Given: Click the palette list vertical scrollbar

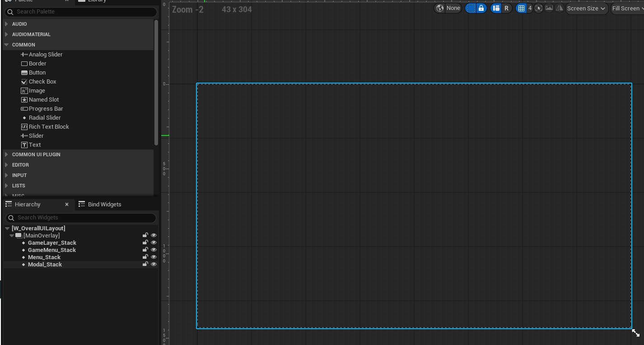Looking at the screenshot, I should coord(156,82).
